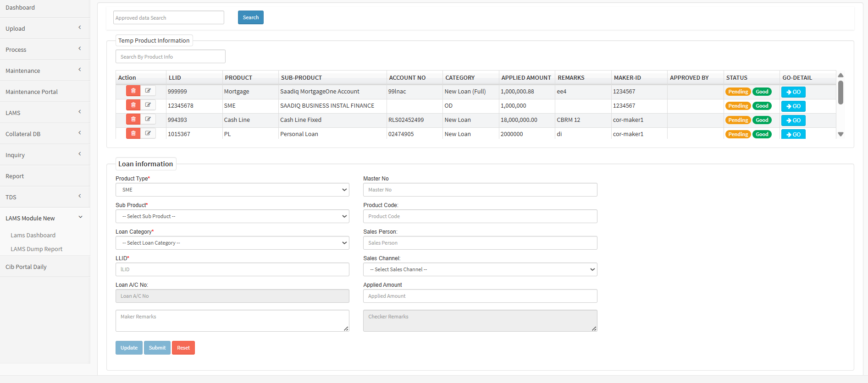
Task: Open the Select Sub Product dropdown
Action: point(232,216)
